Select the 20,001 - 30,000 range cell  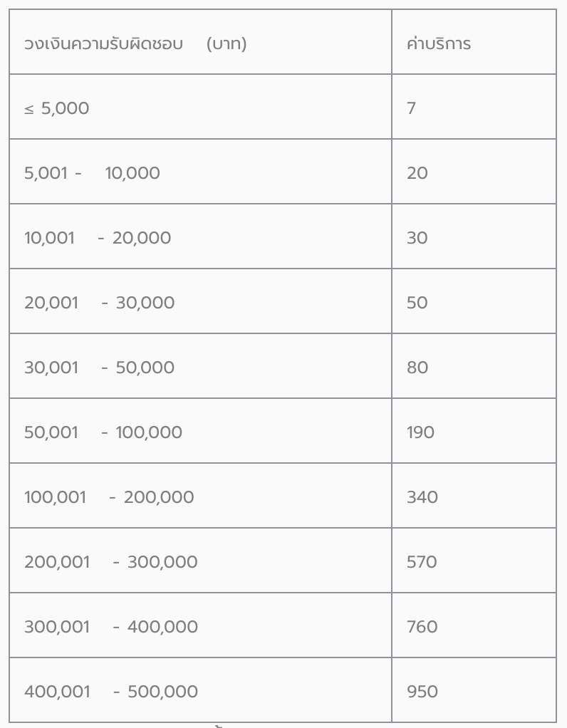click(99, 303)
